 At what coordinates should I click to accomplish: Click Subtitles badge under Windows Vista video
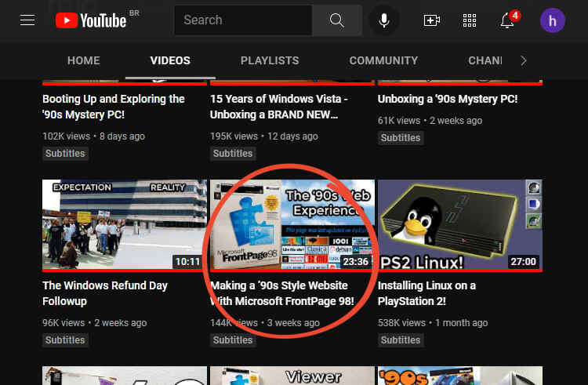(x=233, y=154)
